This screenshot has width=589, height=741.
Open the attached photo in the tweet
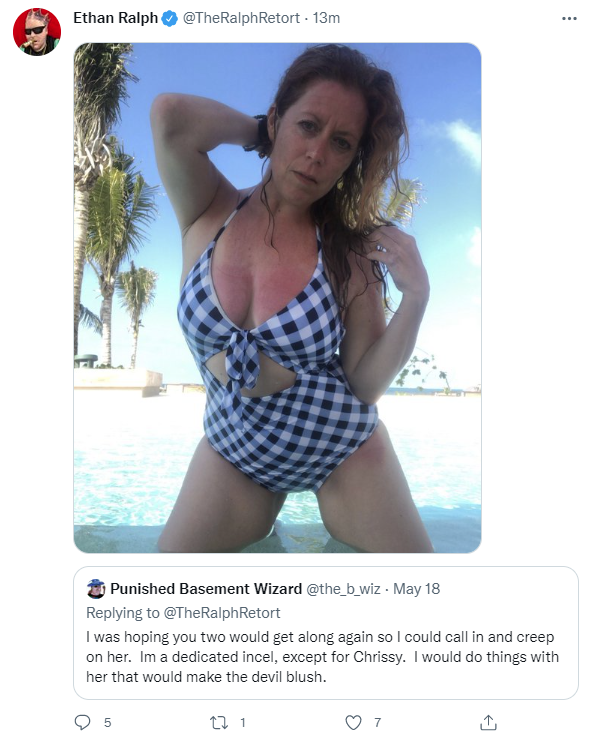tap(277, 298)
